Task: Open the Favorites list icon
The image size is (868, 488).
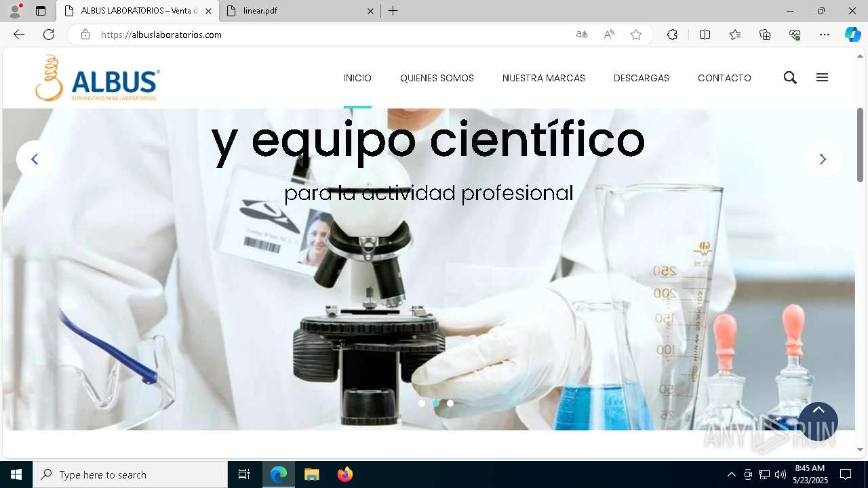Action: pyautogui.click(x=735, y=35)
